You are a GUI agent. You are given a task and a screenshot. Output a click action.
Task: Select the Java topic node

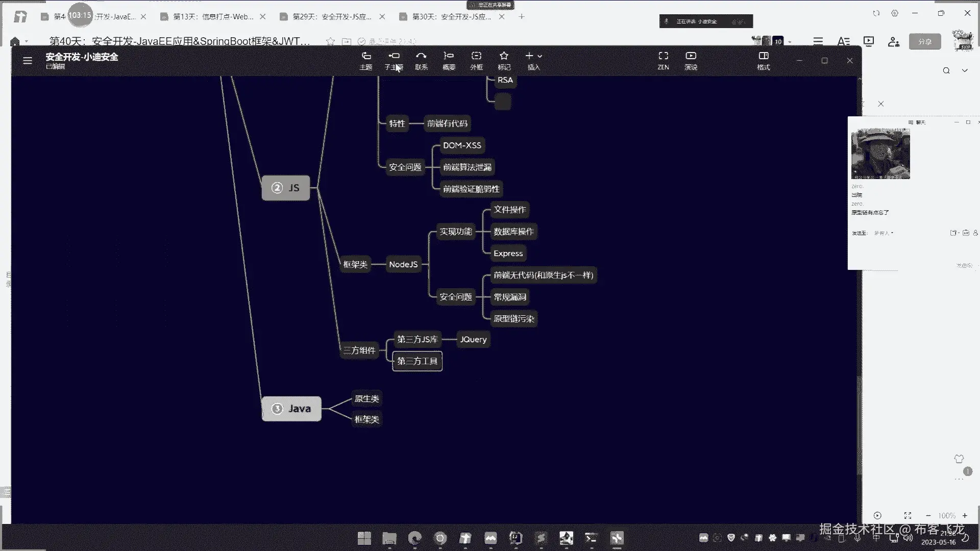(291, 409)
